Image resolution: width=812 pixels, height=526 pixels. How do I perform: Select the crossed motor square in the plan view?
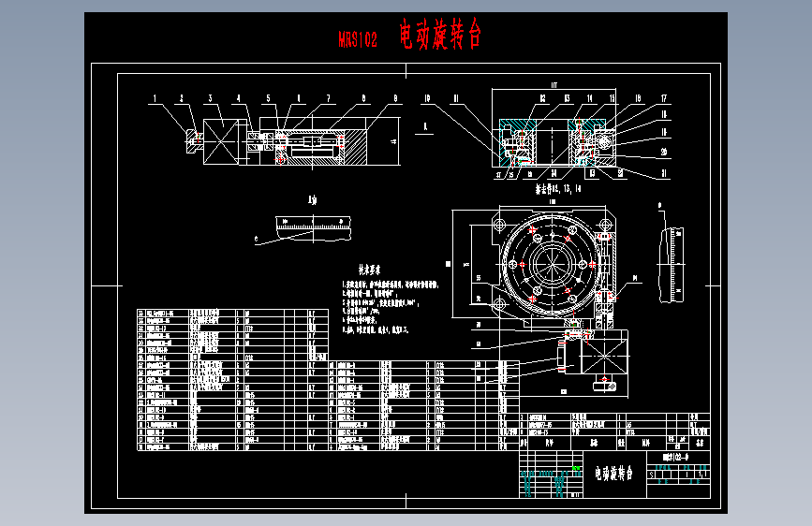coord(604,356)
